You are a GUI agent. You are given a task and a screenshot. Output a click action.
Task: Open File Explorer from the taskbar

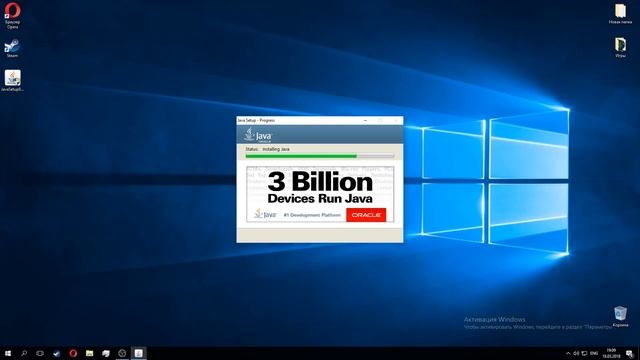tap(89, 353)
